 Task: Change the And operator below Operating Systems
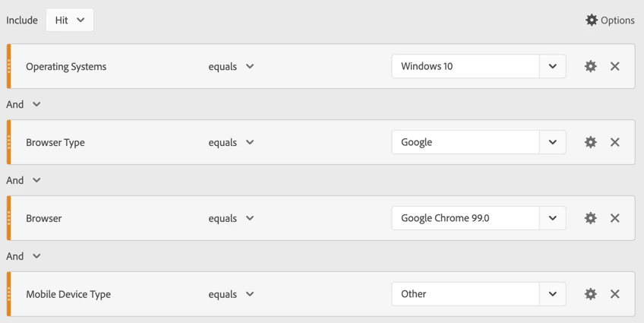coord(24,104)
